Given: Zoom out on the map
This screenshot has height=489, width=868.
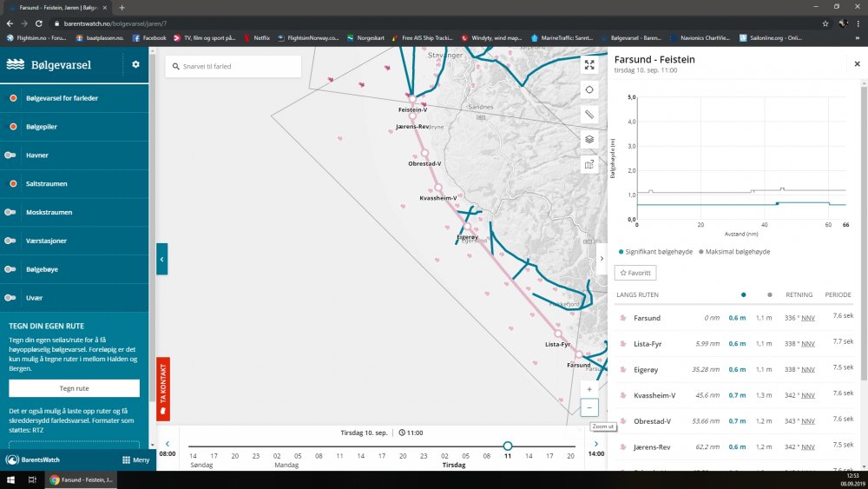Looking at the screenshot, I should pos(589,408).
